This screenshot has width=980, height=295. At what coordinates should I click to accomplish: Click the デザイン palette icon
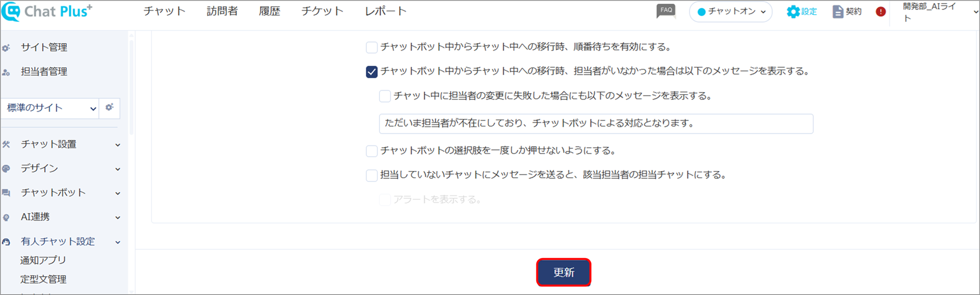coord(6,169)
